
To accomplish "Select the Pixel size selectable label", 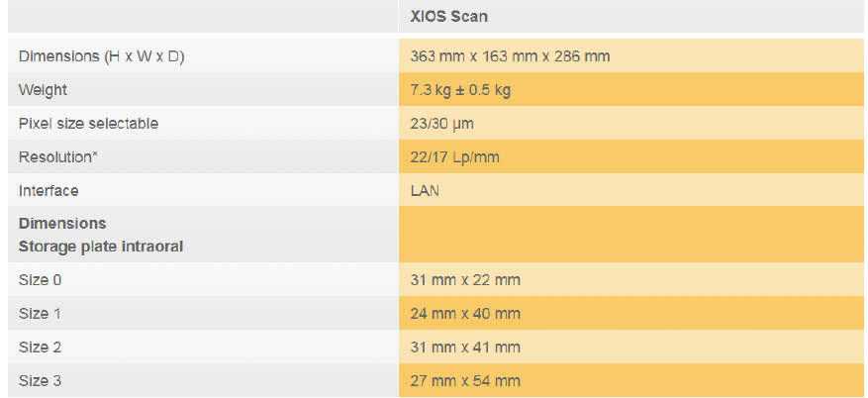I will tap(88, 124).
